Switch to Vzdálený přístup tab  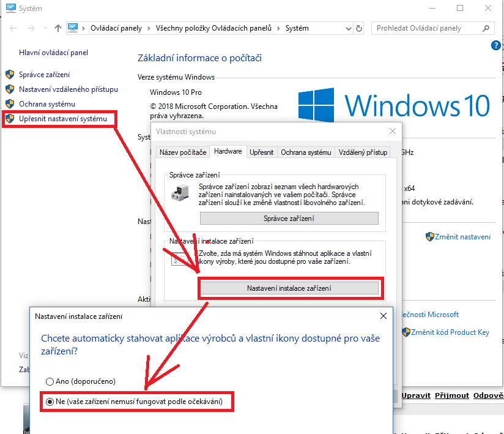[363, 152]
